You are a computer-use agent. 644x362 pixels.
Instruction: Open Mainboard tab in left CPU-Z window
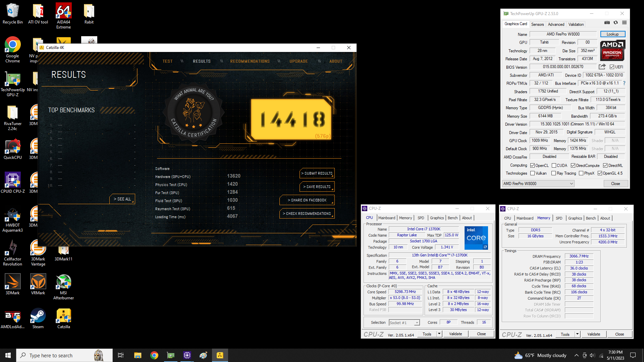[387, 218]
